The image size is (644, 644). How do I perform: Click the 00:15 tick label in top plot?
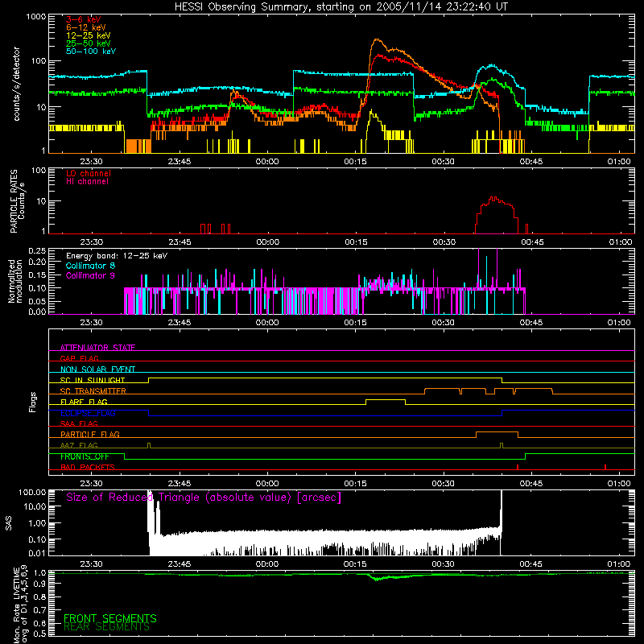coord(355,162)
